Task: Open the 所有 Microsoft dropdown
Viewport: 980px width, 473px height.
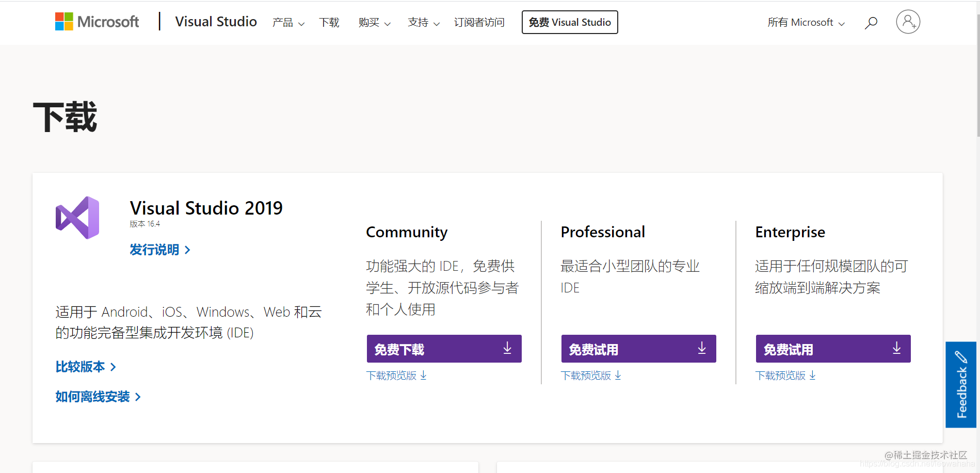Action: (x=805, y=22)
